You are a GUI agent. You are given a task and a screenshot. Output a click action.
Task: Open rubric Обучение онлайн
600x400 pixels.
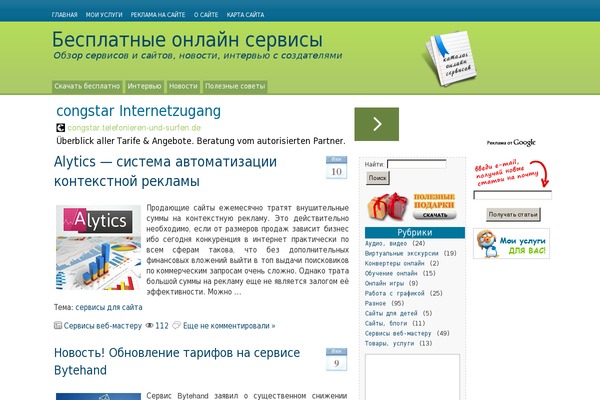(391, 273)
